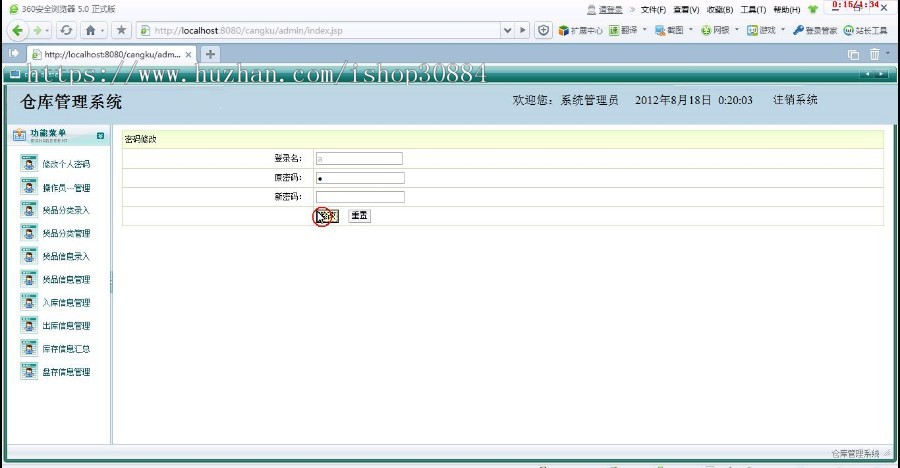Screen dimensions: 900x468
Task: Click the 截图 screenshot toolbar button
Action: (x=669, y=30)
